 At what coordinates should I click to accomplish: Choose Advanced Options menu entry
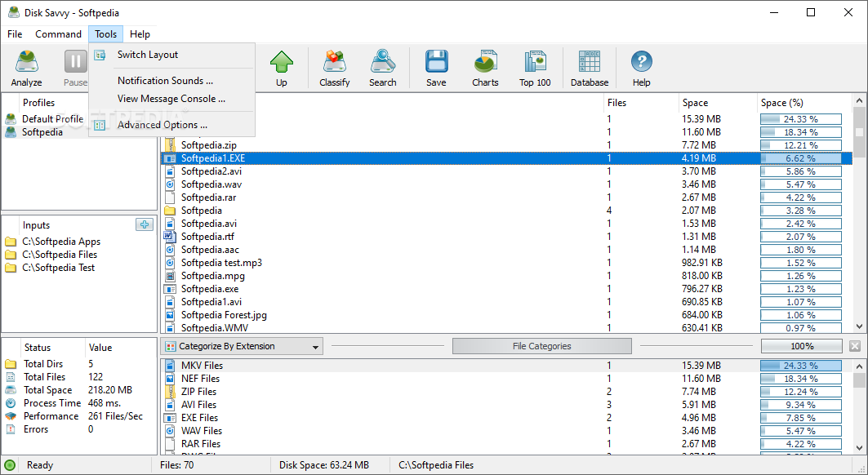(171, 125)
